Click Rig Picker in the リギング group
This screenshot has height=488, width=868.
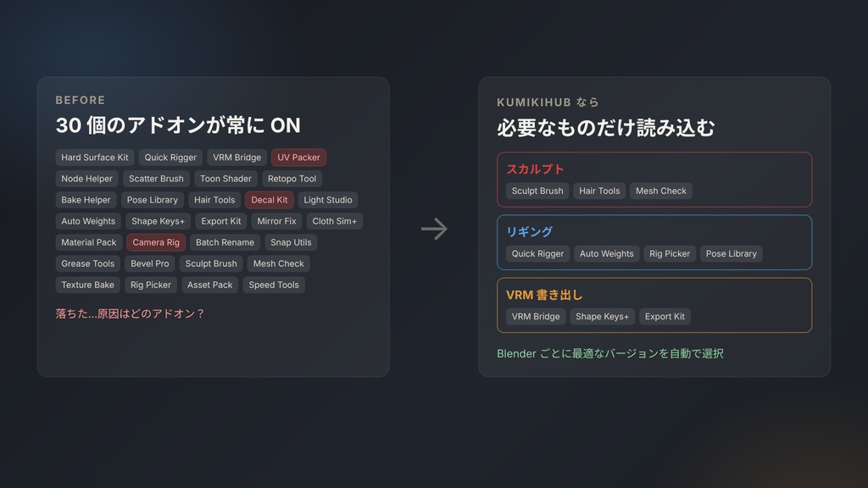(x=670, y=254)
